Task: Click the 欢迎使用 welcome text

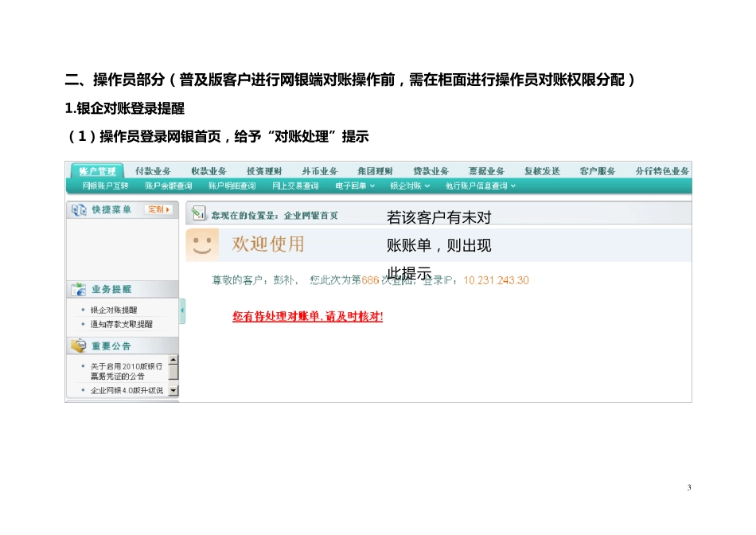Action: 268,244
